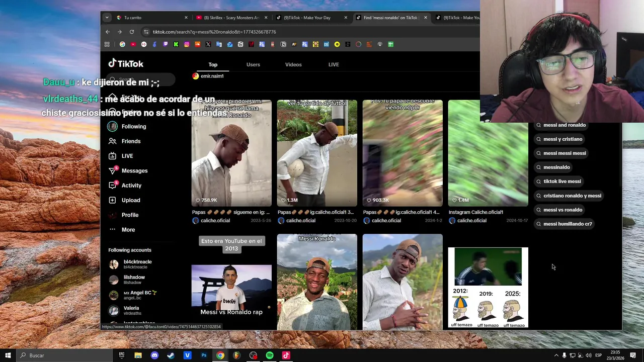This screenshot has height=362, width=644.
Task: Open the video with 758.9K likes
Action: (231, 153)
